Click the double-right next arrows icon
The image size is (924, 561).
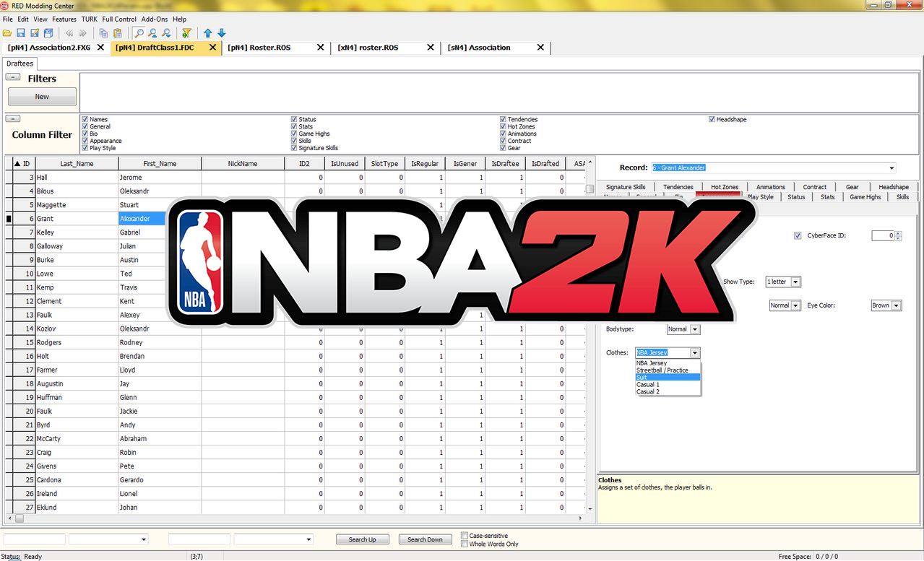(83, 33)
